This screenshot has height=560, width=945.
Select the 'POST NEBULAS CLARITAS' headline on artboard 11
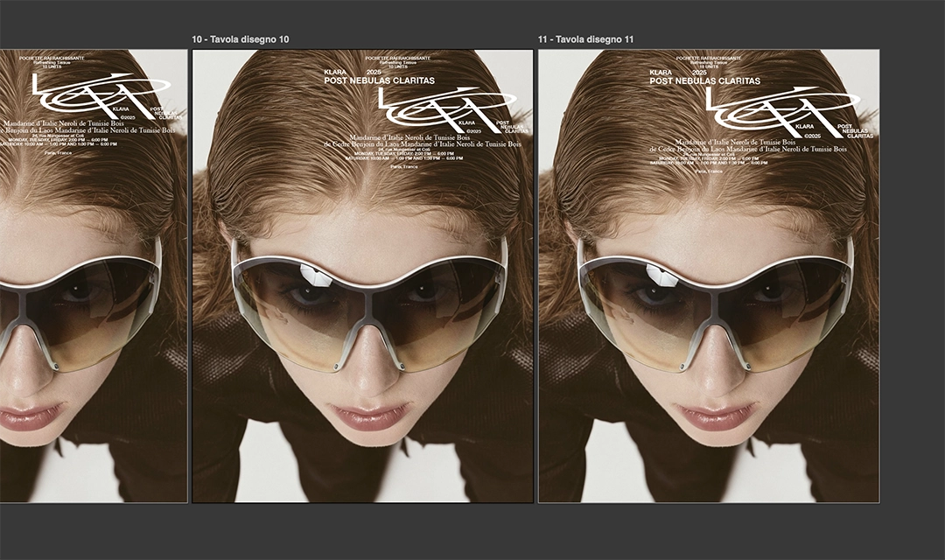704,81
